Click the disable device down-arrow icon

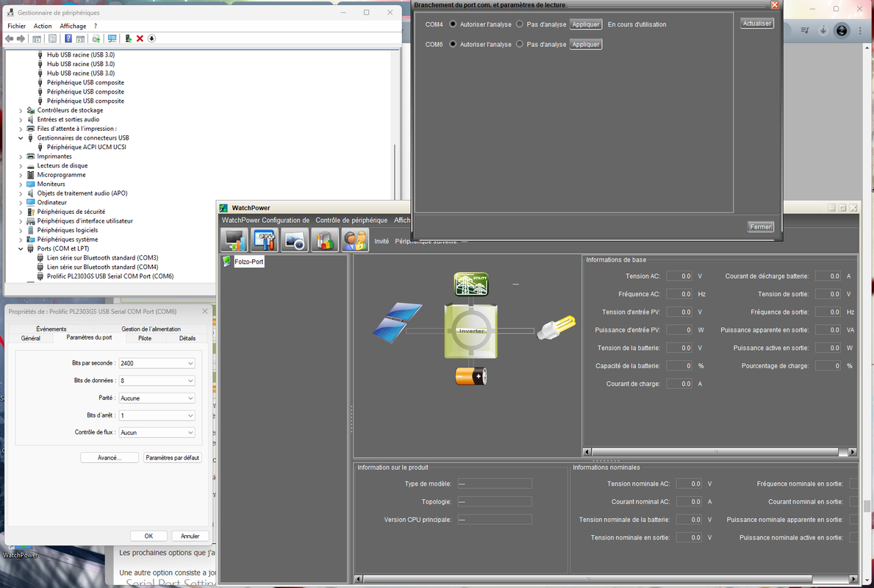tap(151, 38)
